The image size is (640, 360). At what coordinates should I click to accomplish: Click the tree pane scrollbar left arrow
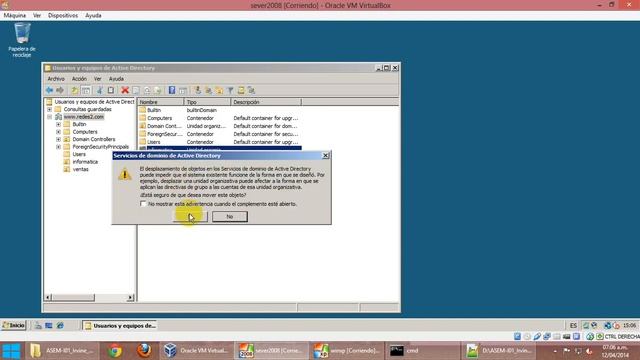[x=48, y=298]
